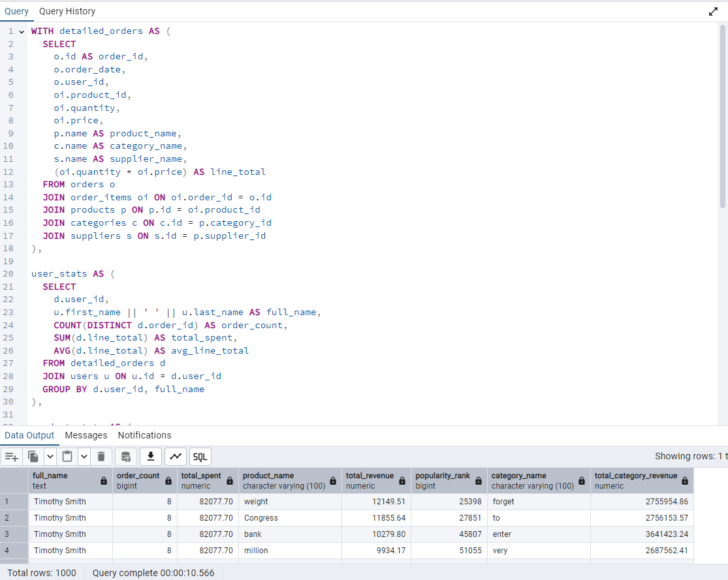Collapse the code fold at line 1
Screen dimensions: 728x580
[22, 31]
